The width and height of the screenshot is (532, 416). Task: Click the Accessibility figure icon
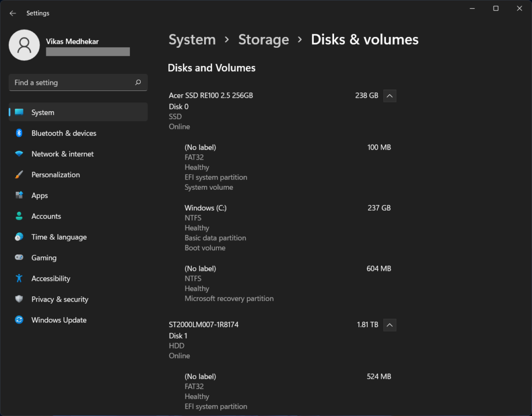point(19,278)
